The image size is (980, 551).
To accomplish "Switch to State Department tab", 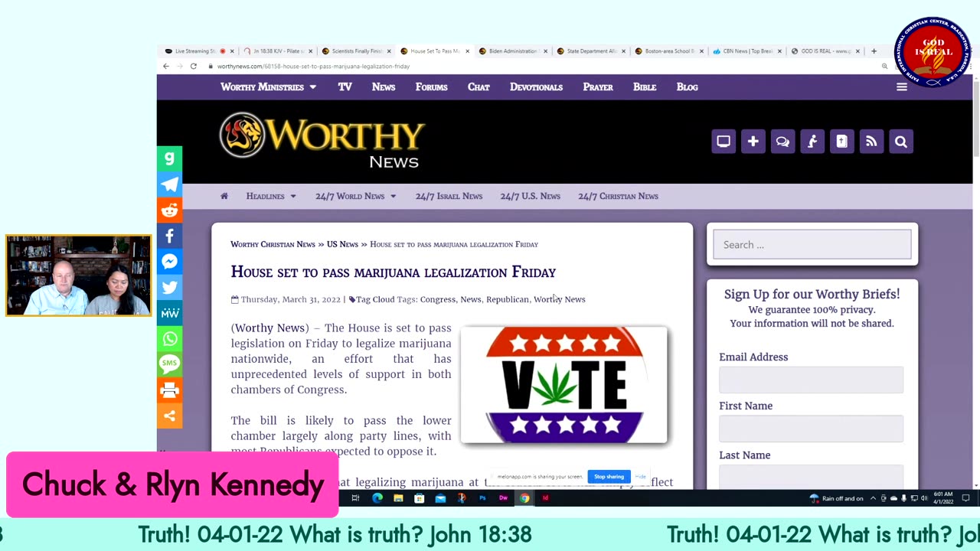I will [590, 51].
